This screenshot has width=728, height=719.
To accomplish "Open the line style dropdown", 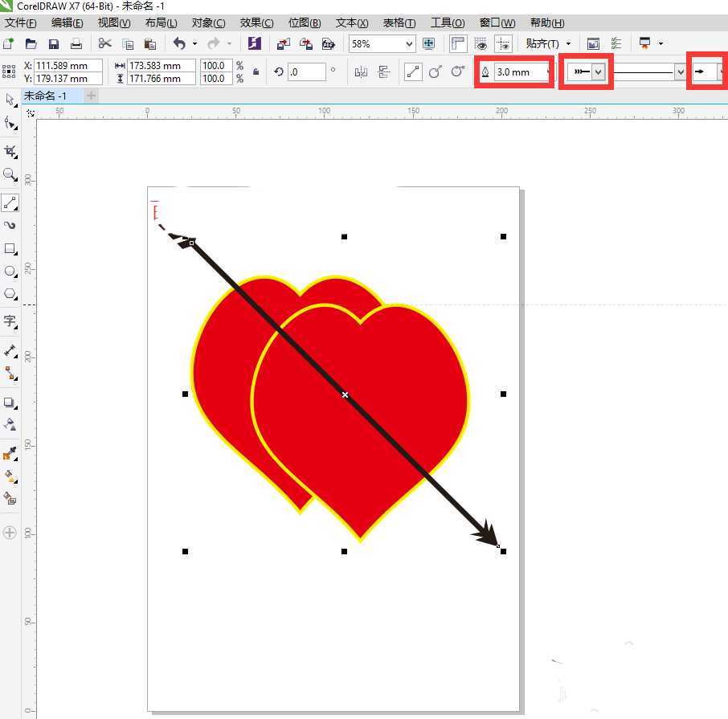I will [x=681, y=72].
